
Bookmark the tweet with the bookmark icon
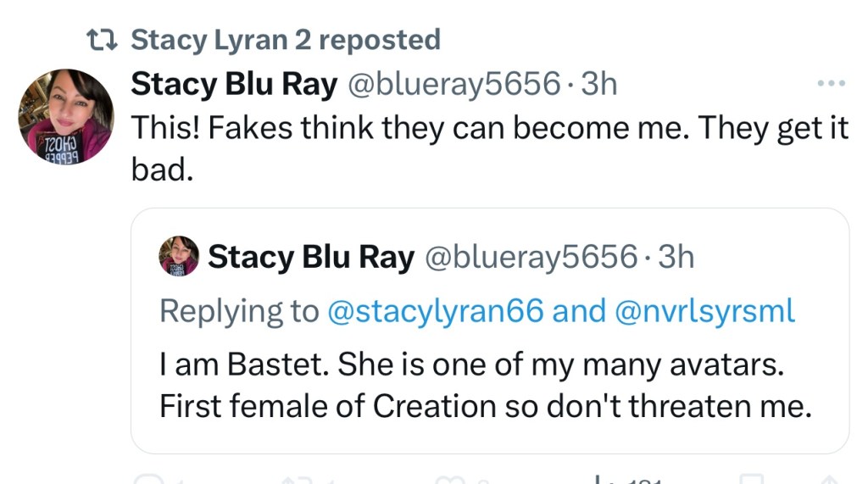[x=748, y=480]
